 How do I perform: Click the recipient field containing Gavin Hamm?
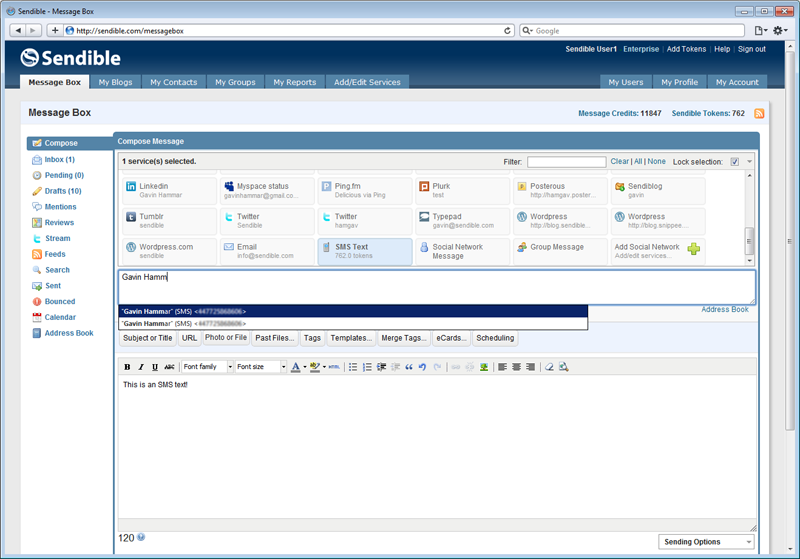437,287
